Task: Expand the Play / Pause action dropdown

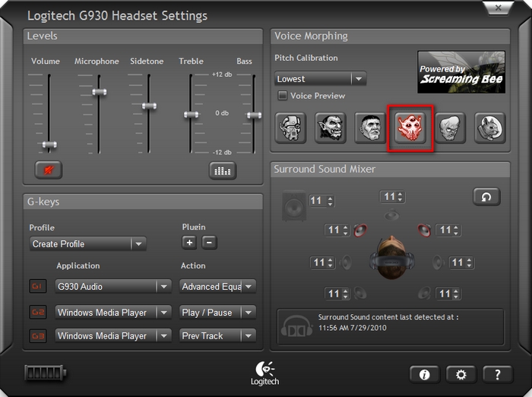Action: (x=248, y=312)
